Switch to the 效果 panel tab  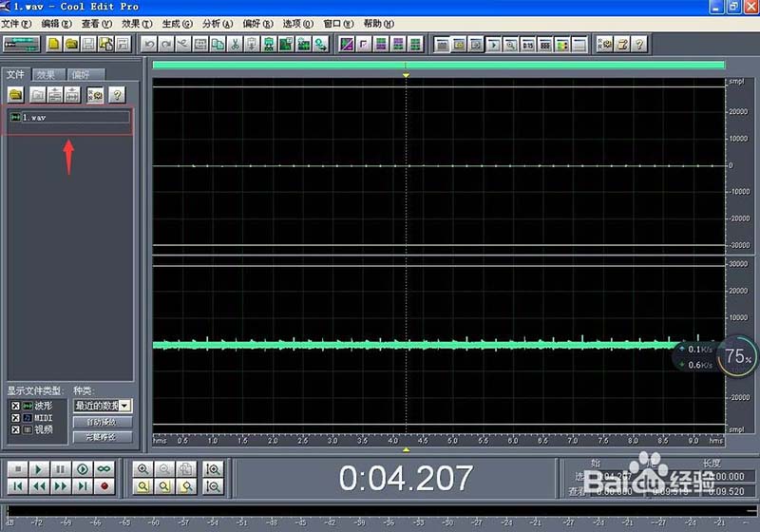[x=48, y=75]
